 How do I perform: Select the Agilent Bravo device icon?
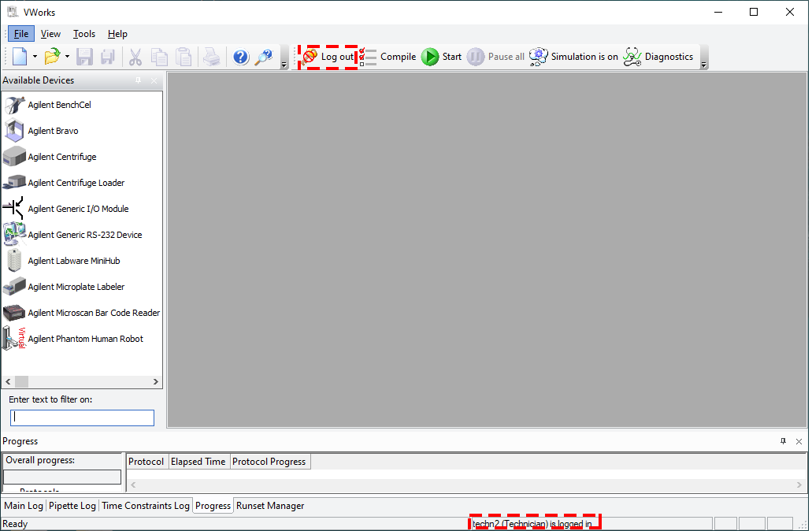[x=14, y=131]
